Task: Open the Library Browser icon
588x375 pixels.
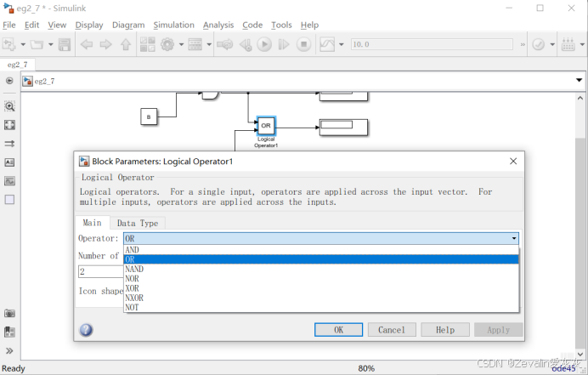Action: click(148, 44)
